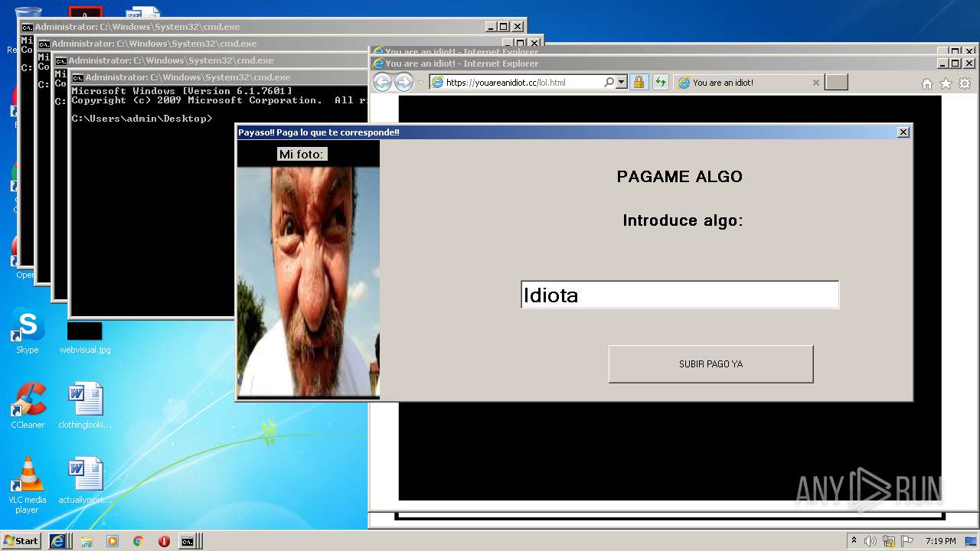Close the 'You are an idiot!' tab
980x551 pixels.
point(815,83)
